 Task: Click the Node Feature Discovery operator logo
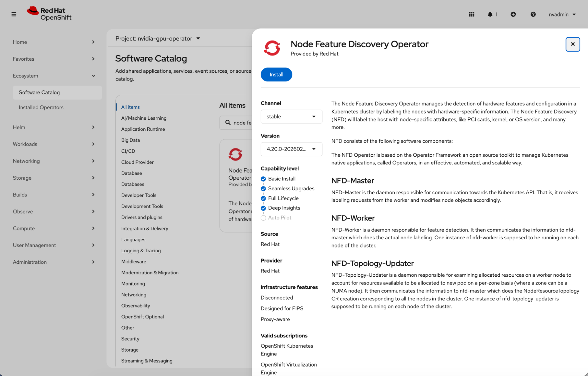(272, 48)
